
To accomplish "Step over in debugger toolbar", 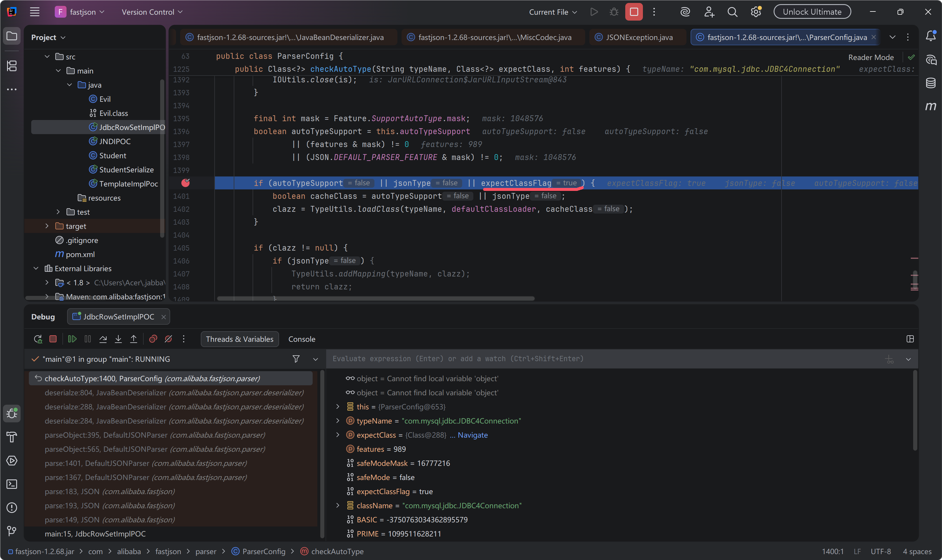I will (103, 339).
